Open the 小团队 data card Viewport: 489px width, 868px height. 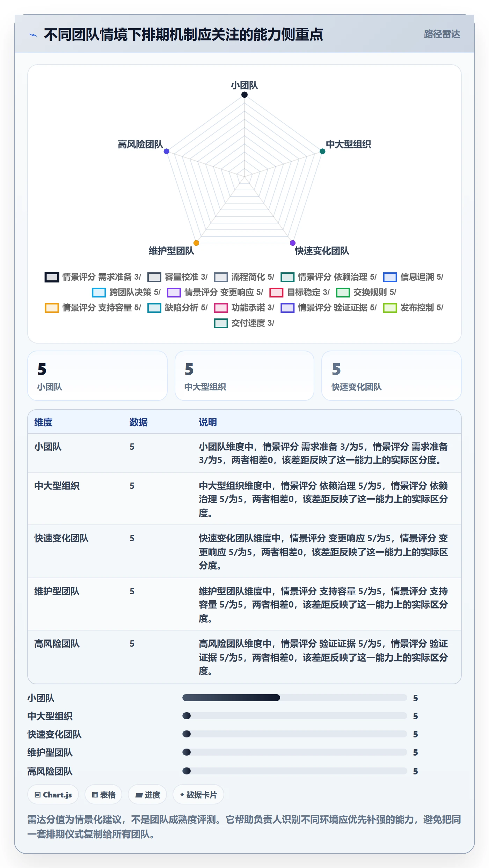[x=97, y=376]
